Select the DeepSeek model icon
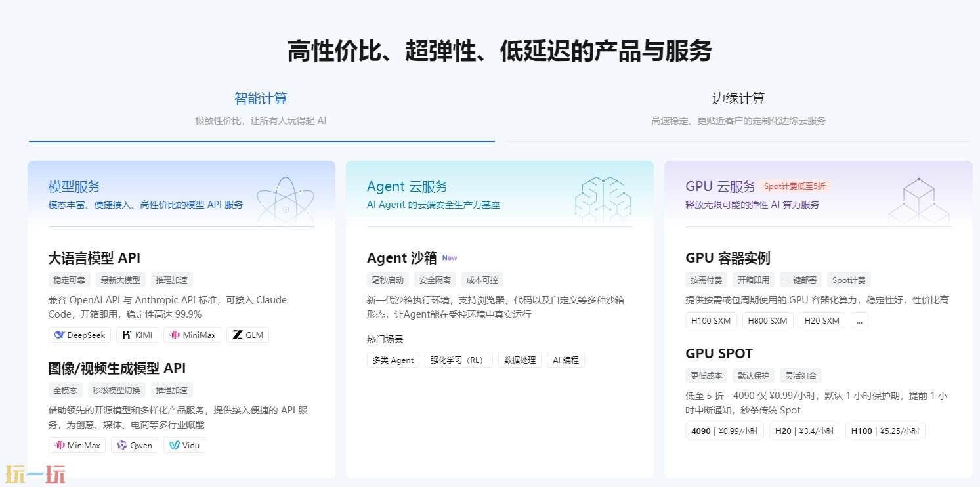Viewport: 980px width, 487px height. pos(79,335)
